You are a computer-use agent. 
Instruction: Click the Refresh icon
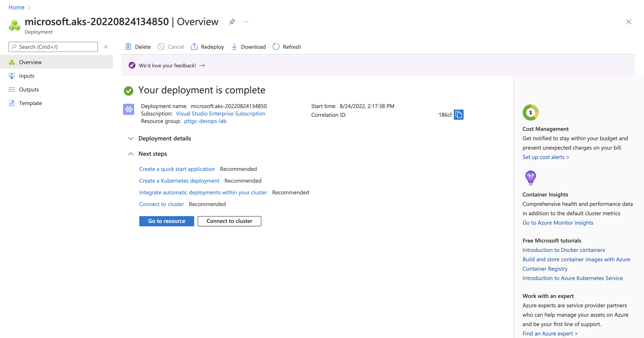coord(276,46)
